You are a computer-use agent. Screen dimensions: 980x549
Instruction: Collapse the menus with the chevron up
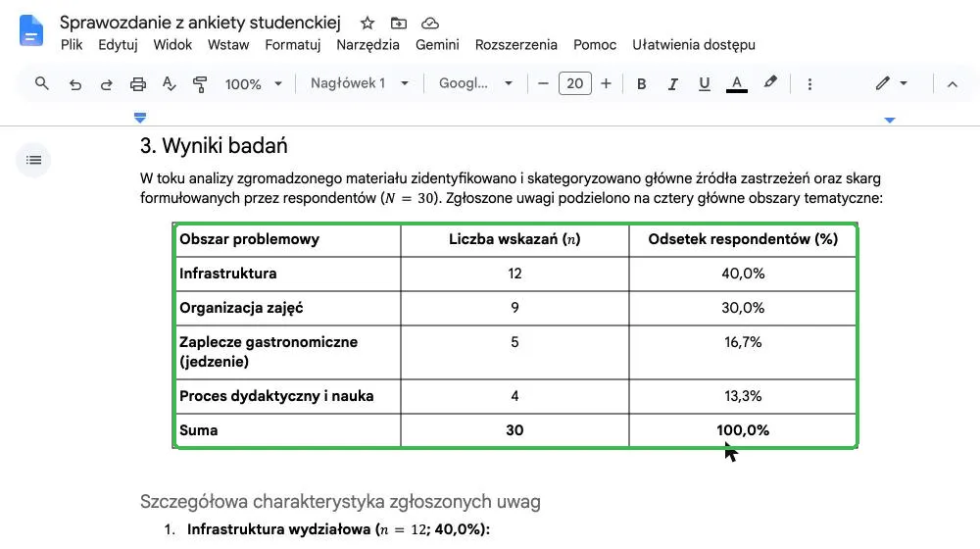point(952,83)
